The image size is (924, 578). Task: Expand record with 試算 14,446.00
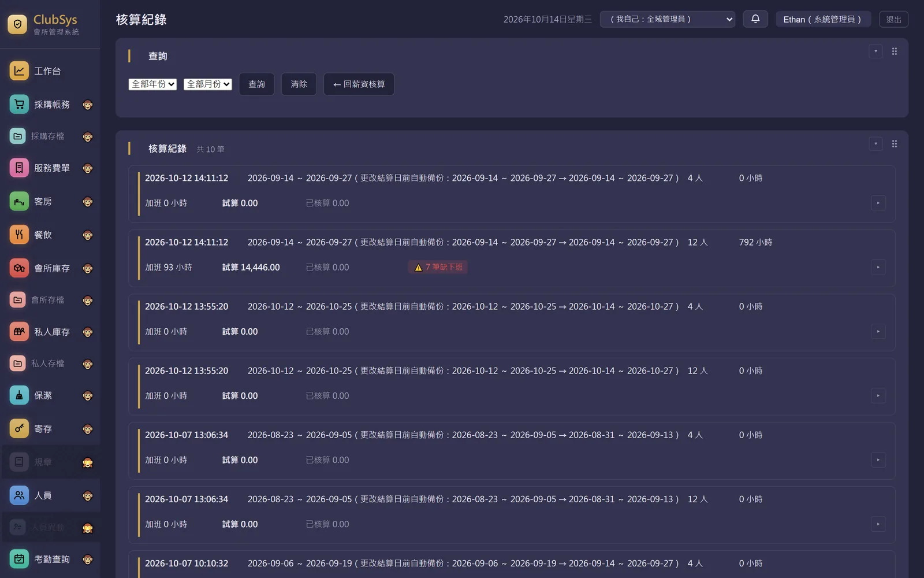click(x=878, y=267)
